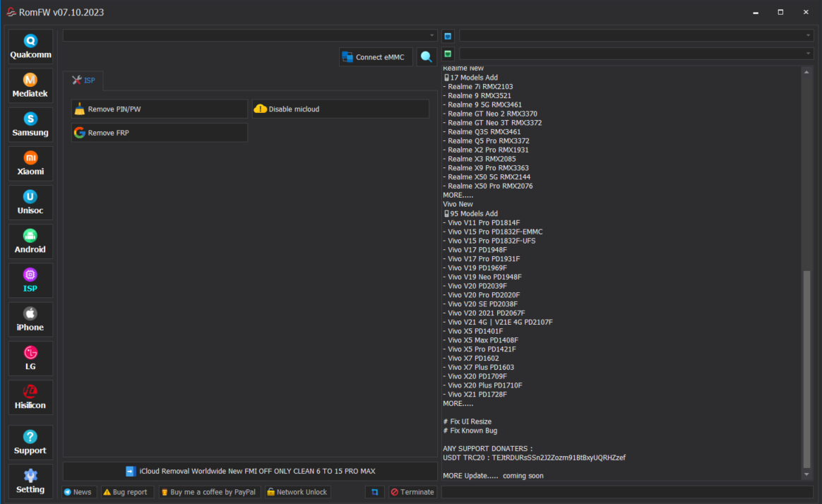Click 'Realme GT Neo 2 RMX3370' line
The height and width of the screenshot is (504, 822).
(x=490, y=114)
